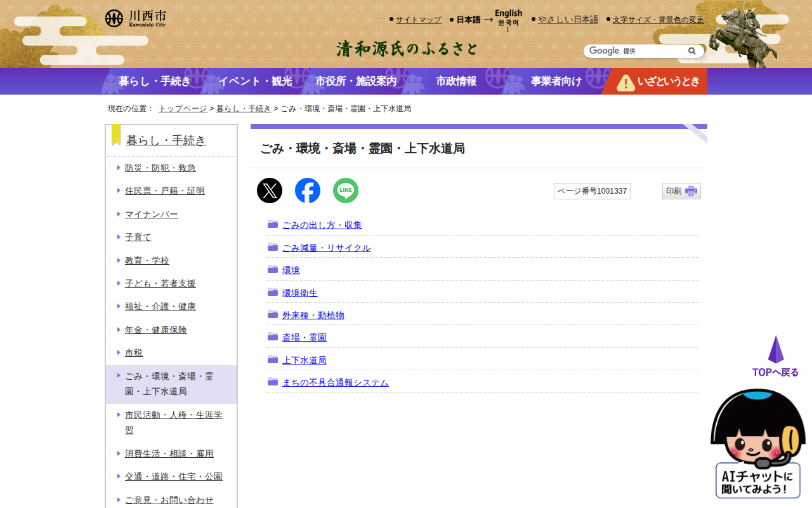Switch language via English link
The height and width of the screenshot is (508, 812).
click(x=508, y=13)
